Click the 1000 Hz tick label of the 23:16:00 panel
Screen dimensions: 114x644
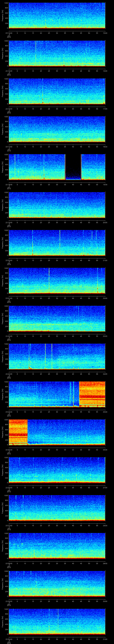[x=6, y=79]
